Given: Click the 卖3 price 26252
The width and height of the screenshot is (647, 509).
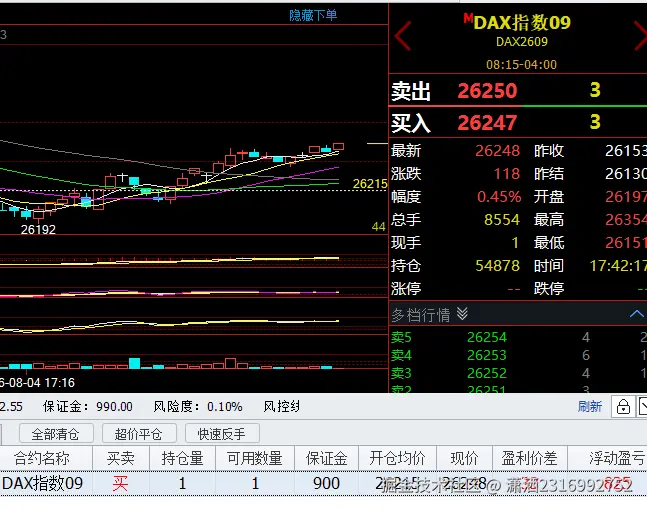Looking at the screenshot, I should point(486,373).
